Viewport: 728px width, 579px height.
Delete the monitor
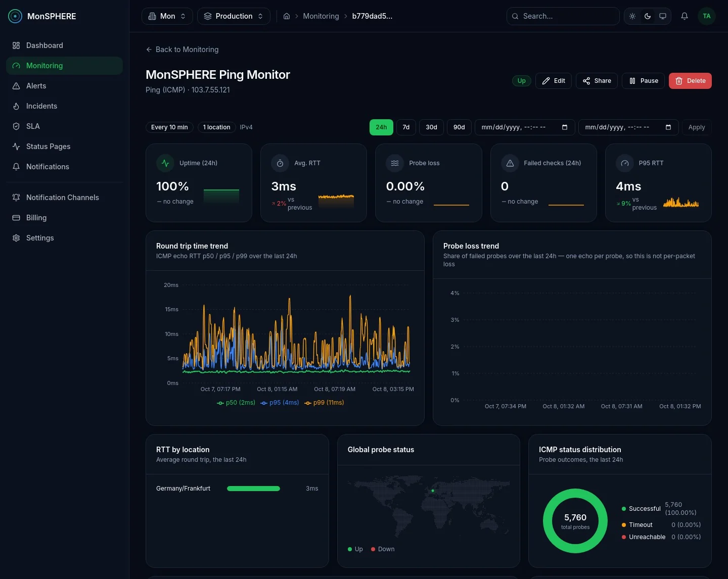(690, 81)
